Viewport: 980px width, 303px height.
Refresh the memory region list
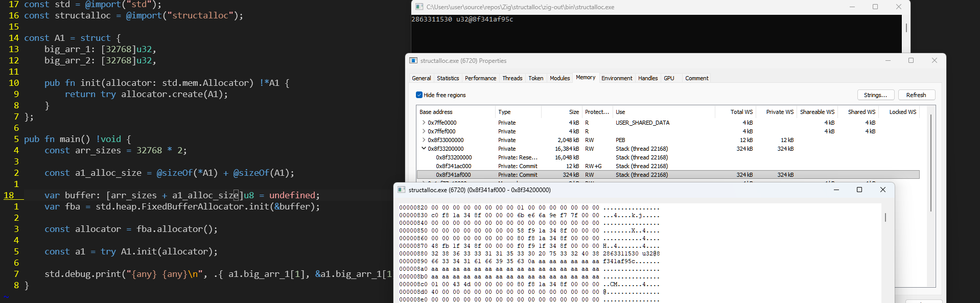(x=916, y=95)
